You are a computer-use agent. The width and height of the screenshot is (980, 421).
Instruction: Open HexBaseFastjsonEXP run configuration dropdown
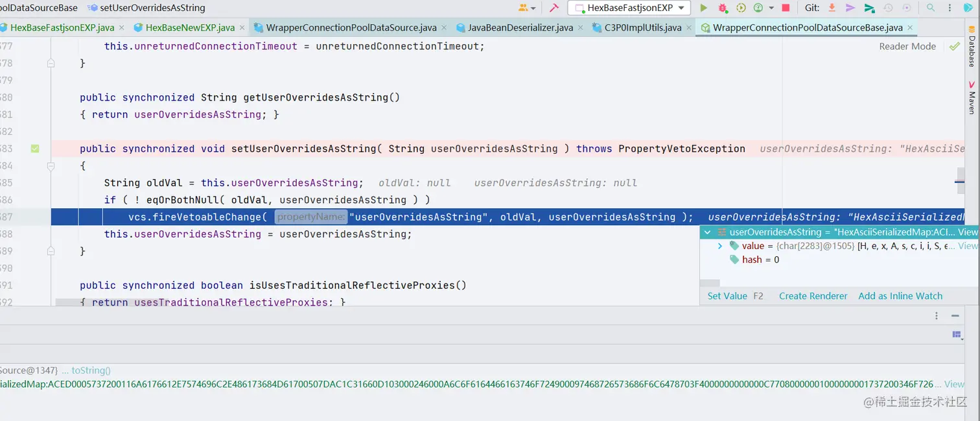pyautogui.click(x=628, y=8)
